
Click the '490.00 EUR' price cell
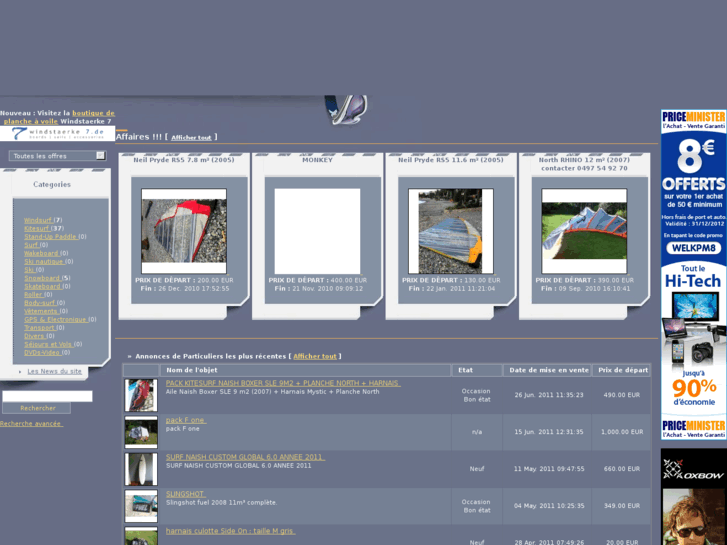tap(622, 395)
